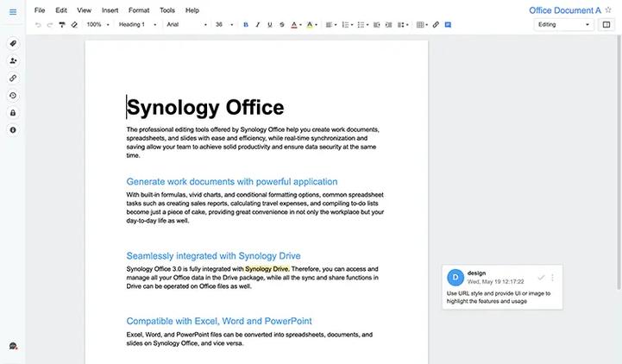
Task: Open the bulleted list dropdown
Action: (x=363, y=25)
